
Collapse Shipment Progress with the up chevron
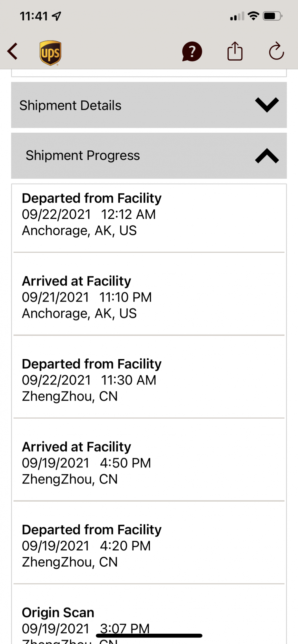point(267,156)
